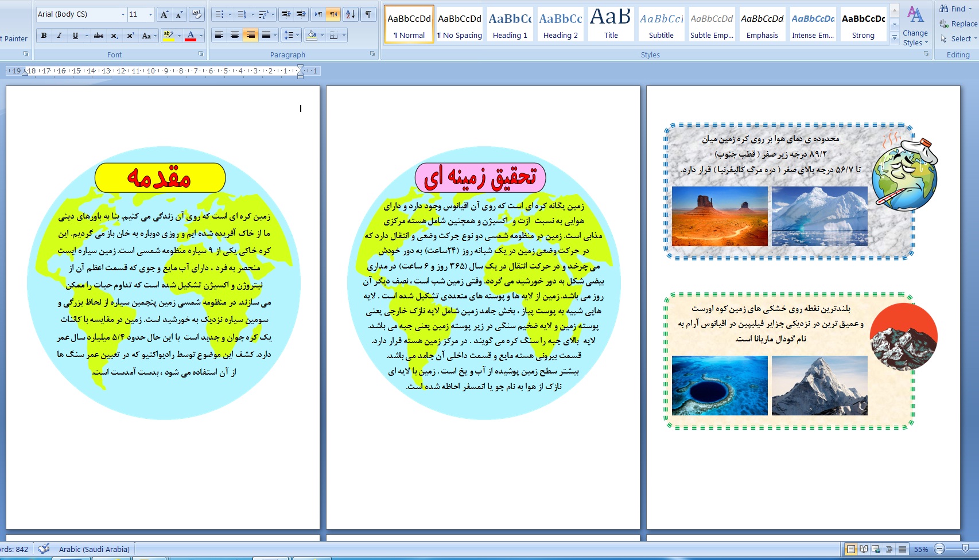Click the Grow Font icon
The width and height of the screenshot is (979, 560).
click(x=164, y=14)
